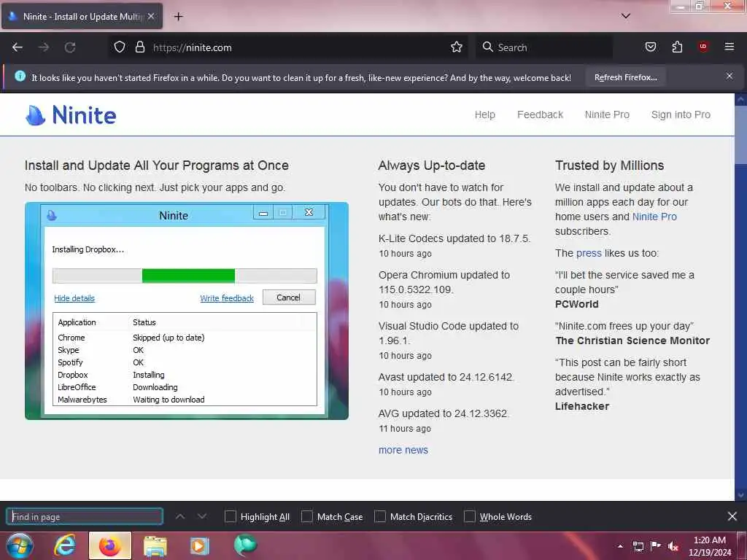Click the Ninite installer screenshot image

click(186, 311)
